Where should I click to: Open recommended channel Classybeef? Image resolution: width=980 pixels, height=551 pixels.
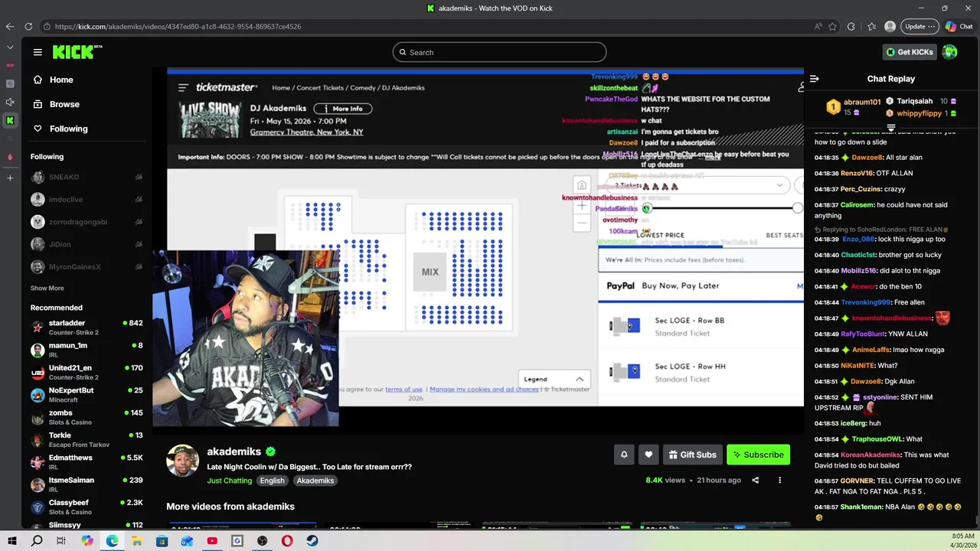[x=87, y=507]
